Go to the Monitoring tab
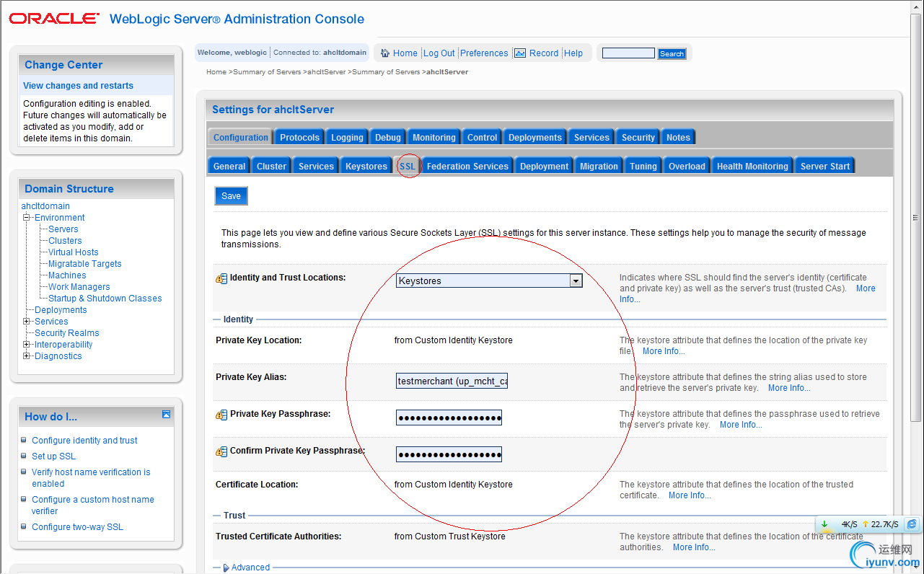 click(434, 138)
